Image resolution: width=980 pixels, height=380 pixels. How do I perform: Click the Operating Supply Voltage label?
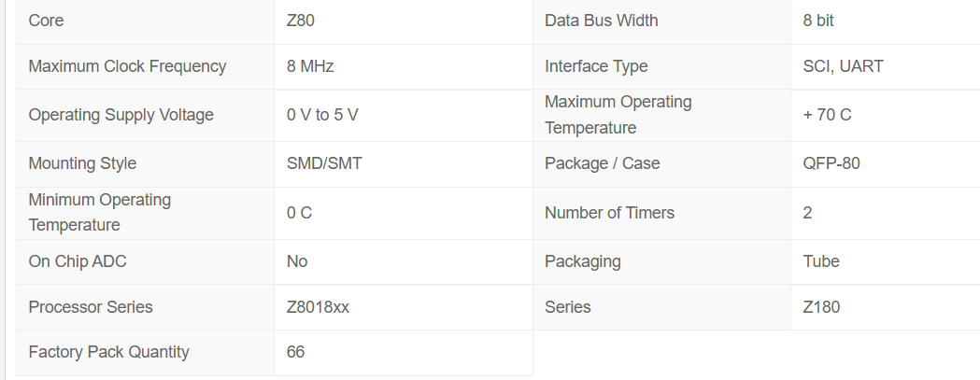pos(121,115)
